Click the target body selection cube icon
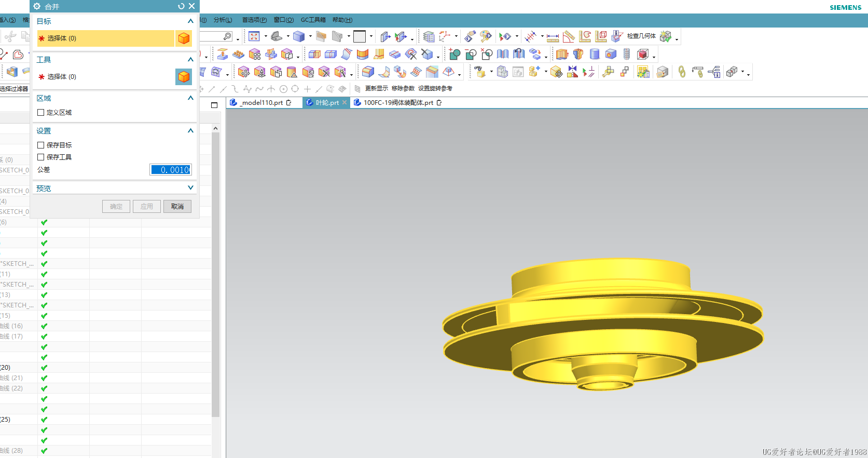Viewport: 868px width, 458px height. [184, 38]
